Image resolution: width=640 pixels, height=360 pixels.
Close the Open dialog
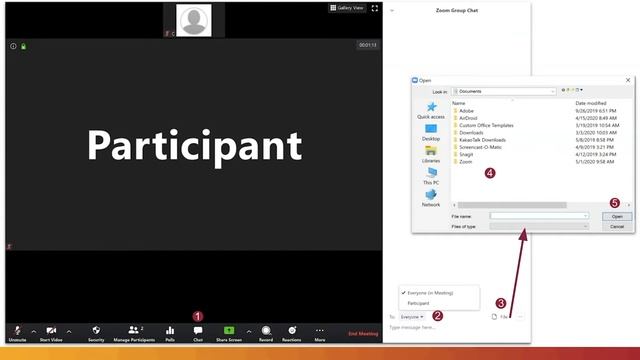pyautogui.click(x=628, y=80)
